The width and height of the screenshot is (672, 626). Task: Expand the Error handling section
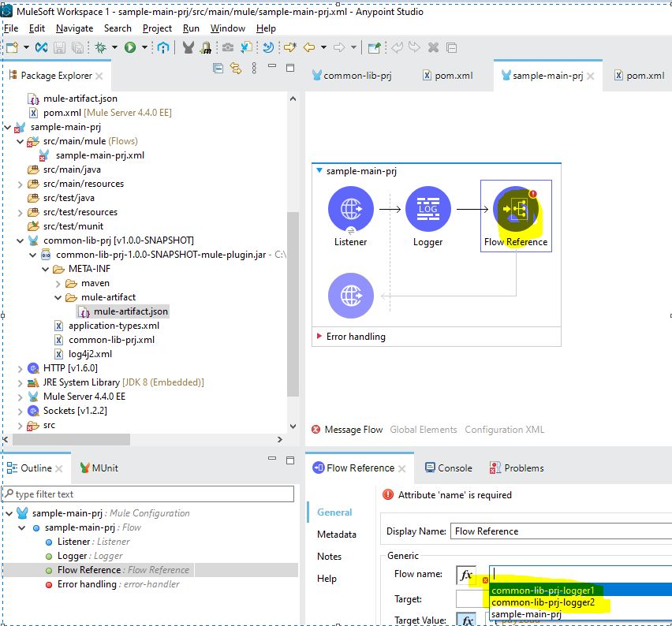[x=319, y=337]
